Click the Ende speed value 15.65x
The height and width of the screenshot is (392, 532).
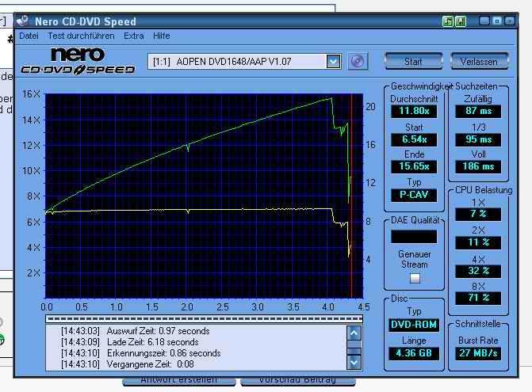414,166
